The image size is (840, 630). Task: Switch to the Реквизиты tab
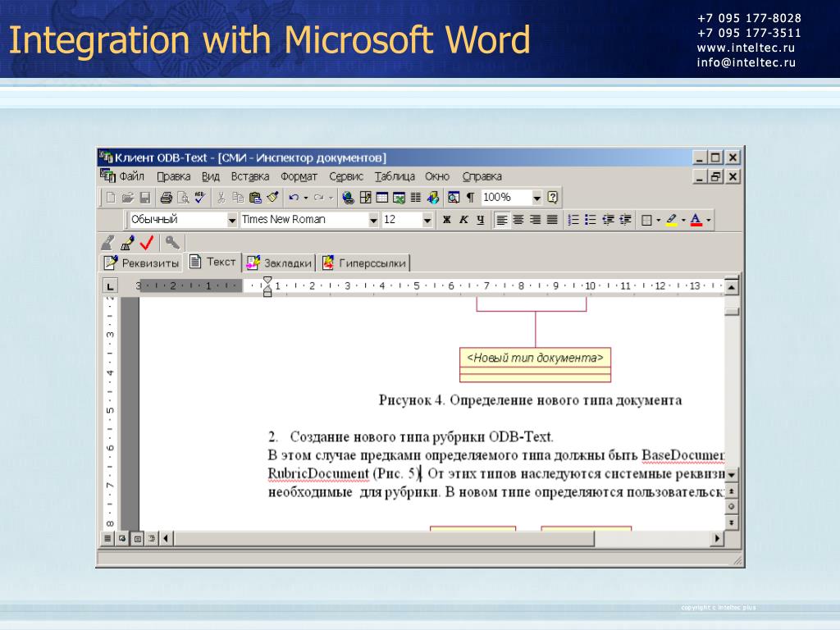(x=141, y=263)
